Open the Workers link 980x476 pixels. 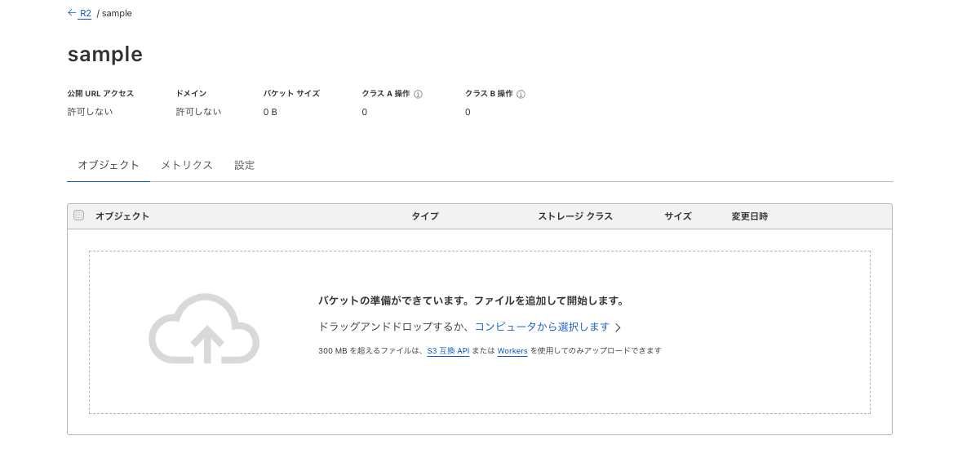512,351
